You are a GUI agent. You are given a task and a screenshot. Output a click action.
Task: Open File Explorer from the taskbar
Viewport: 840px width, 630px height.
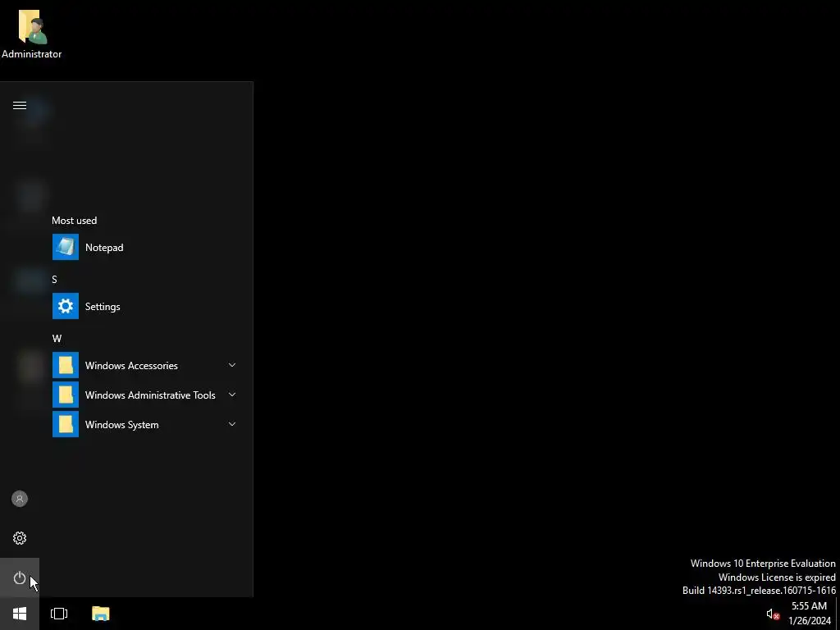[x=101, y=614]
